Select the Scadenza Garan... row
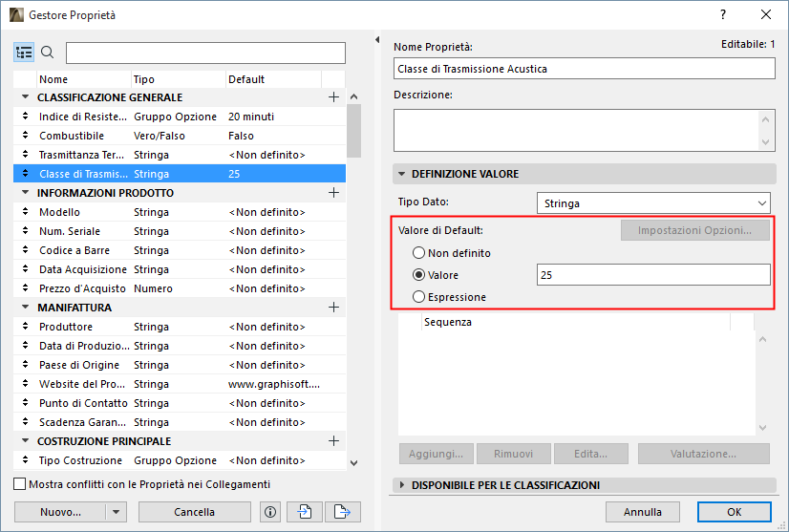 tap(180, 422)
